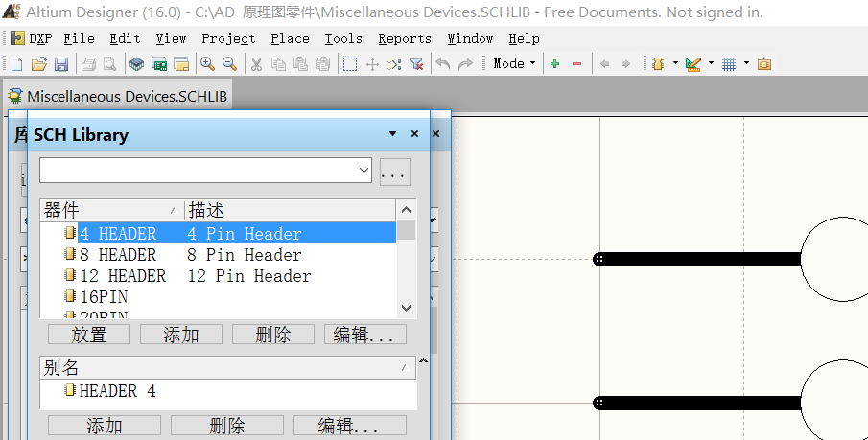
Task: Click the 编辑... button under 别名 list
Action: coord(349,426)
